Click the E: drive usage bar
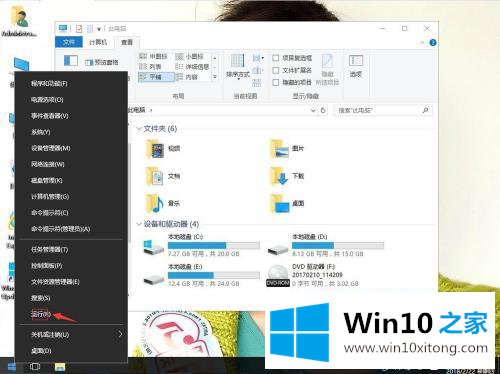 pyautogui.click(x=214, y=275)
